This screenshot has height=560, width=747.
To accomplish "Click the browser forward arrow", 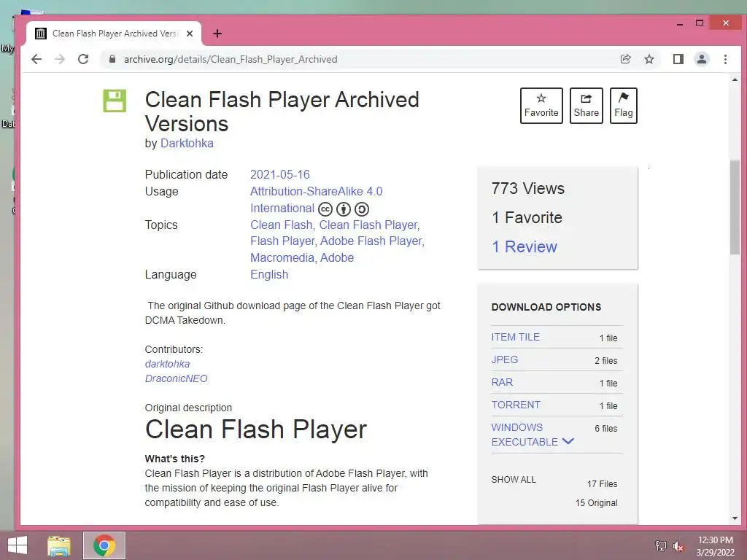I will click(x=60, y=59).
